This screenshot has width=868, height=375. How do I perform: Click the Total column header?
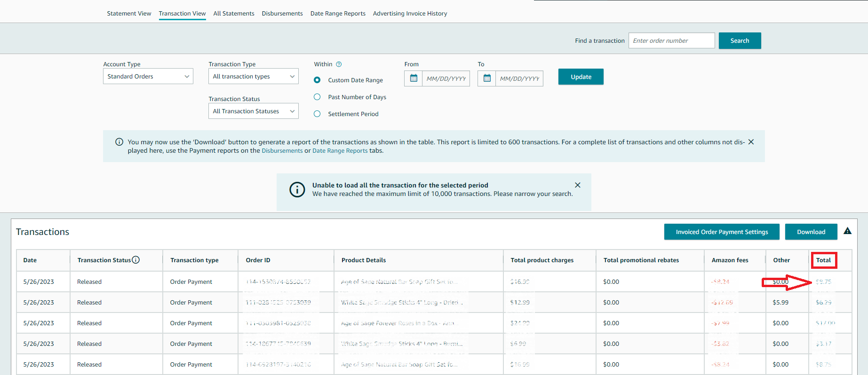coord(823,260)
